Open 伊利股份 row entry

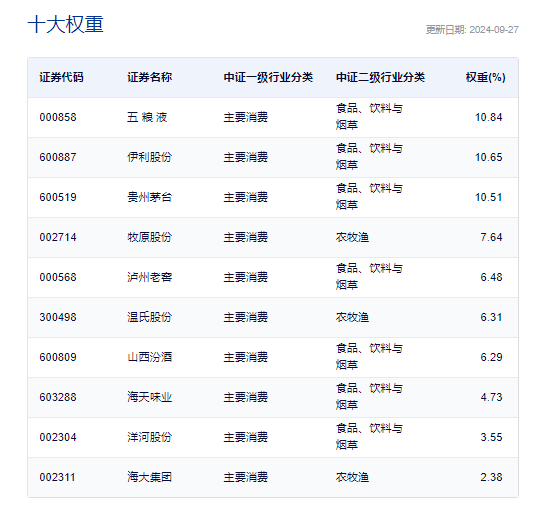(x=150, y=157)
